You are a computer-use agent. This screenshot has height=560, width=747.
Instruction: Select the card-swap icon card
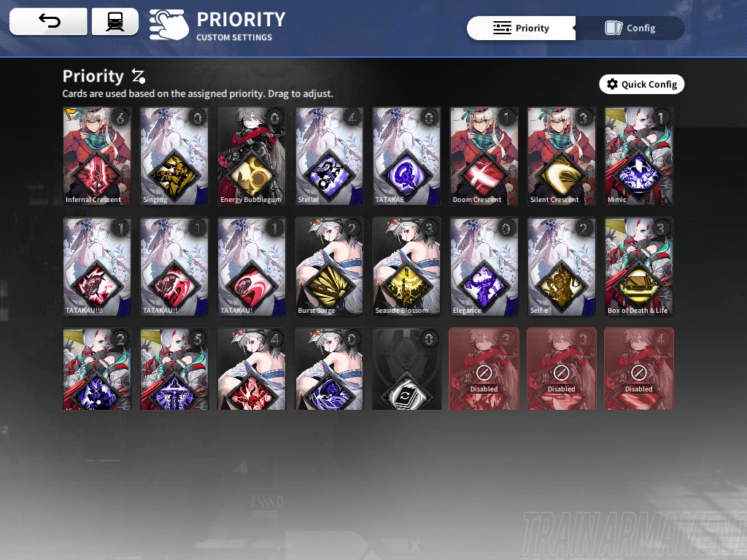tap(406, 369)
